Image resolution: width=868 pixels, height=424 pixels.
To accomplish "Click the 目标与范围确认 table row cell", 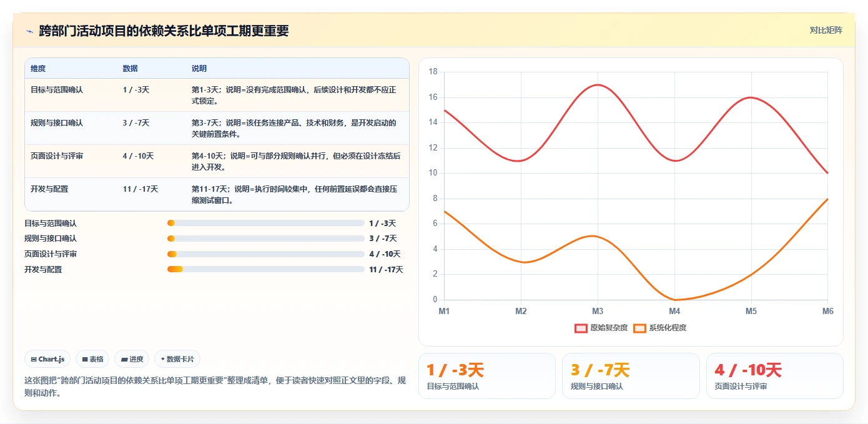I will pos(57,89).
